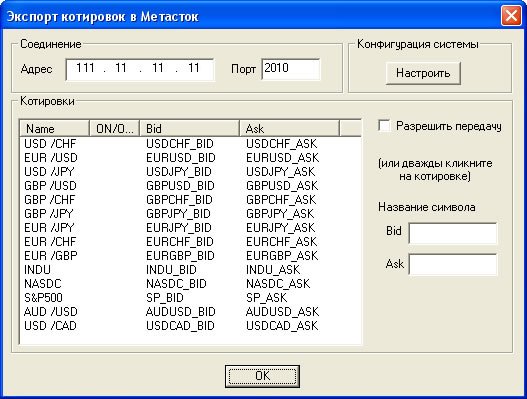527x399 pixels.
Task: Click the ON/O... column header
Action: pos(114,128)
